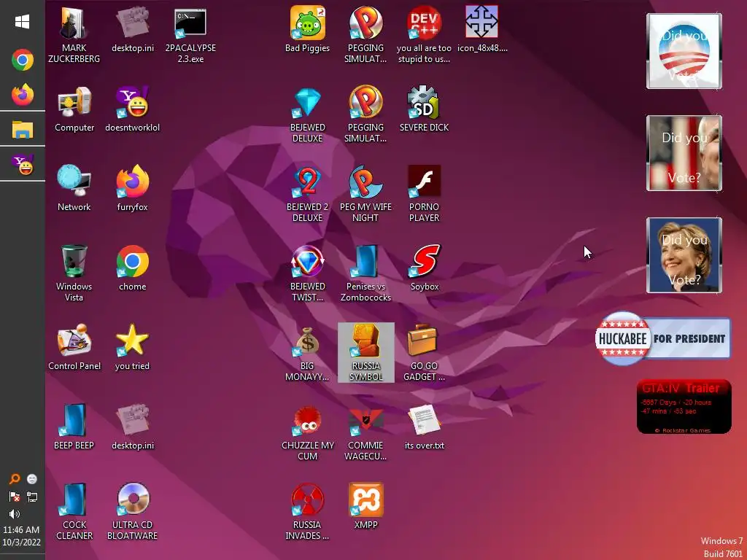The image size is (747, 560).
Task: Click the flag-background Did you Vote gadget
Action: 684,153
